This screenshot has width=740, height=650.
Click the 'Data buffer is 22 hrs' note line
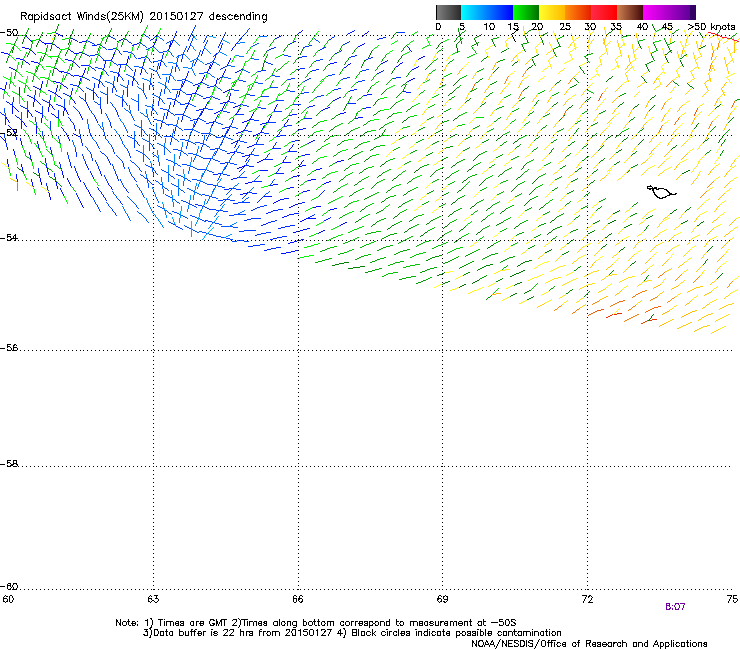click(x=352, y=633)
